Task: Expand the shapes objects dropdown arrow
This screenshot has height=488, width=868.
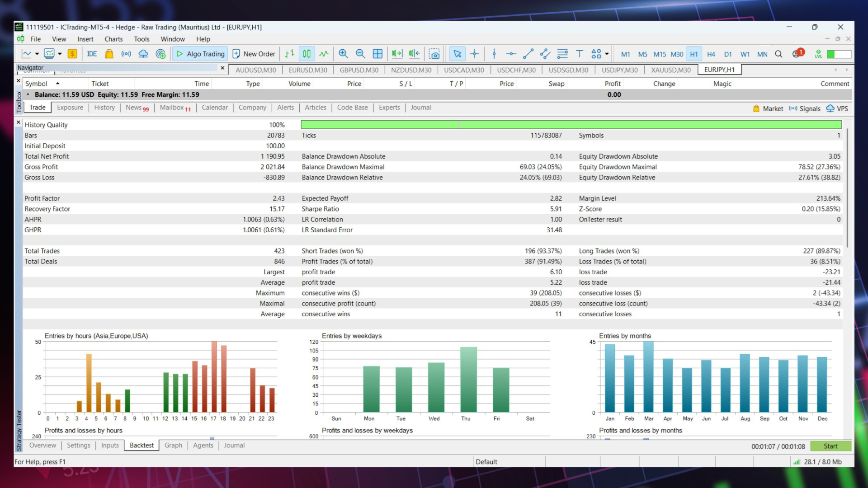Action: click(607, 54)
